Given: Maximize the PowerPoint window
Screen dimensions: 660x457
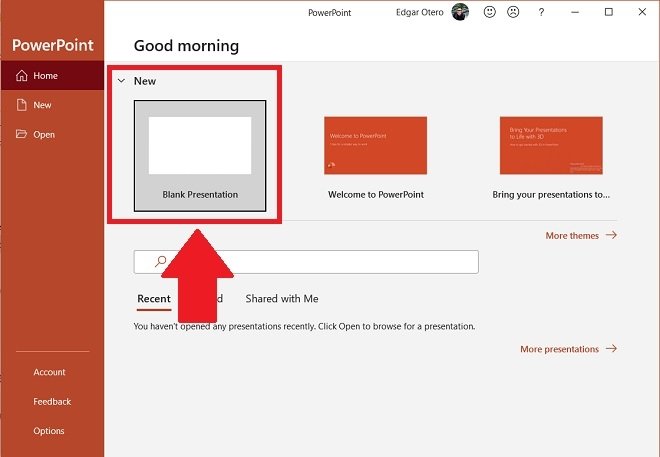Looking at the screenshot, I should coord(609,12).
